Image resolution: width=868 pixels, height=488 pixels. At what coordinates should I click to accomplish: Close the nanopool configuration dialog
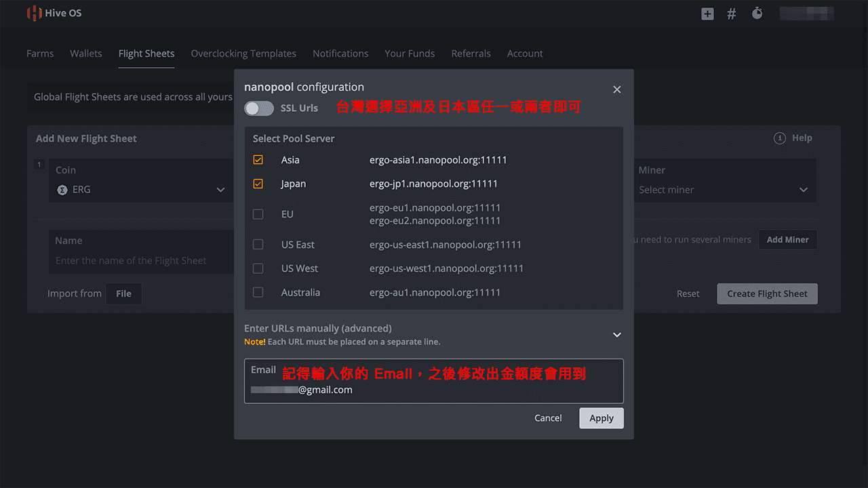(x=616, y=89)
